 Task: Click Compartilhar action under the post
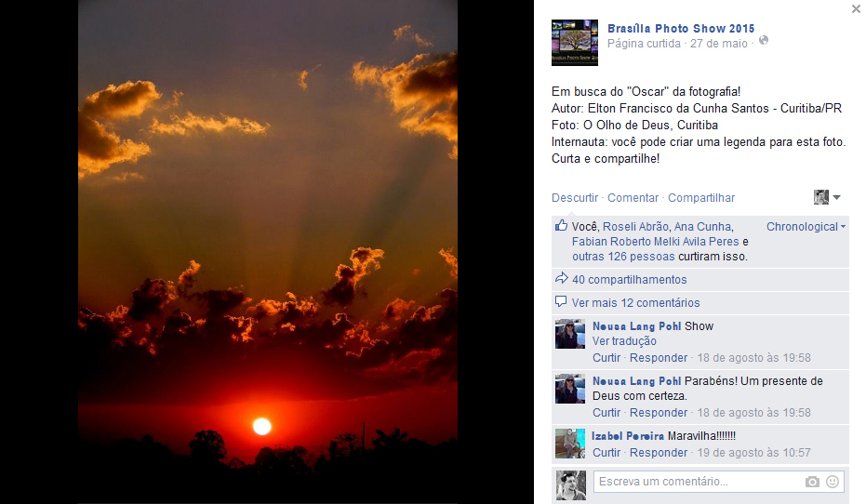click(x=701, y=198)
